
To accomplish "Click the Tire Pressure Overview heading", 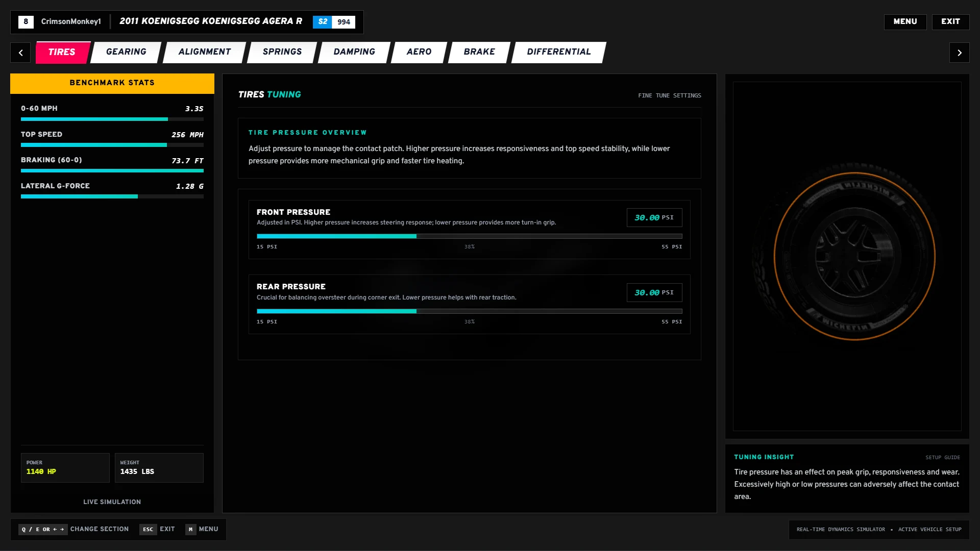I will coord(308,133).
